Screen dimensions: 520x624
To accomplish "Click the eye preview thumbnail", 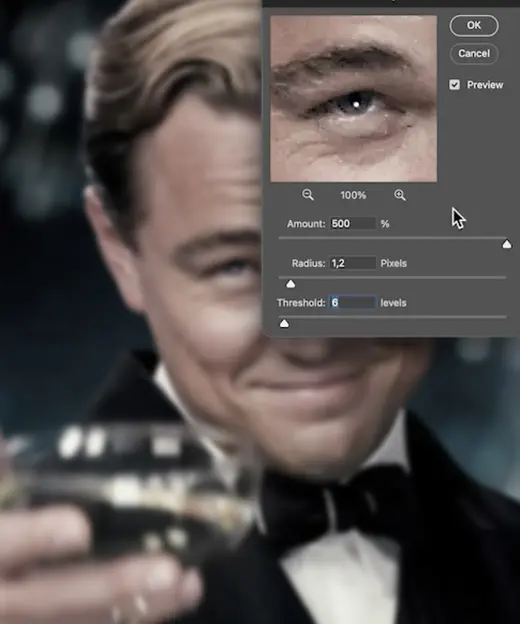I will tap(353, 99).
